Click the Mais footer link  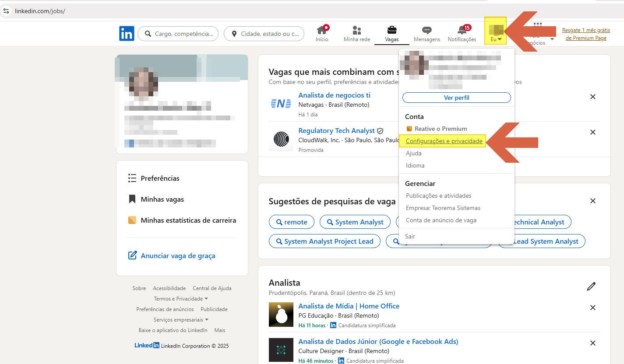pyautogui.click(x=220, y=330)
